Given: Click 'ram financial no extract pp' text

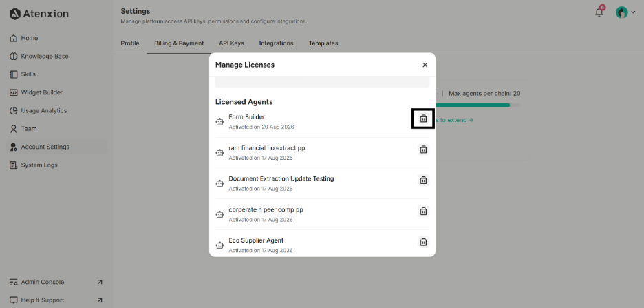Looking at the screenshot, I should click(x=267, y=147).
